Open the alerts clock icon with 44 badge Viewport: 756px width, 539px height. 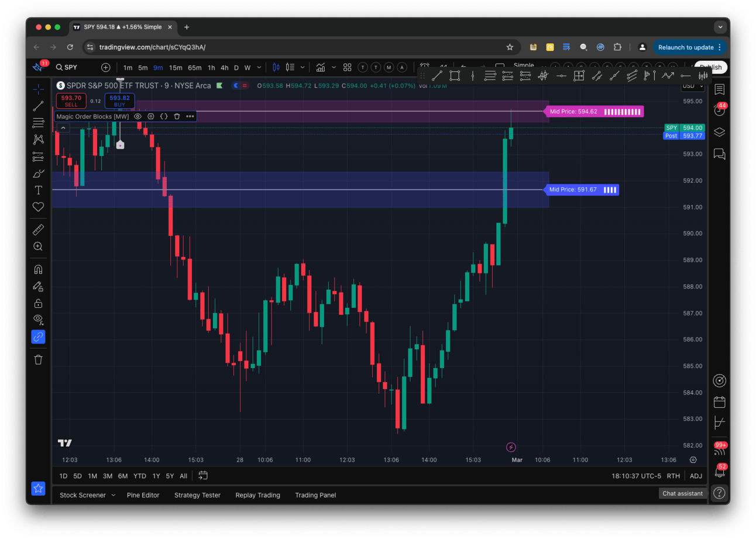click(x=720, y=110)
